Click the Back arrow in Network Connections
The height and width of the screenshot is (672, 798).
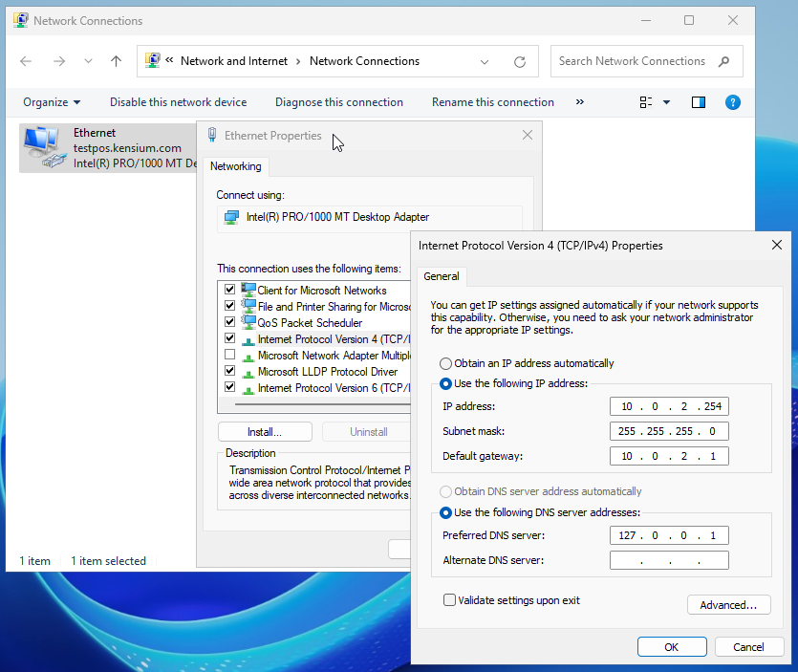pyautogui.click(x=26, y=61)
